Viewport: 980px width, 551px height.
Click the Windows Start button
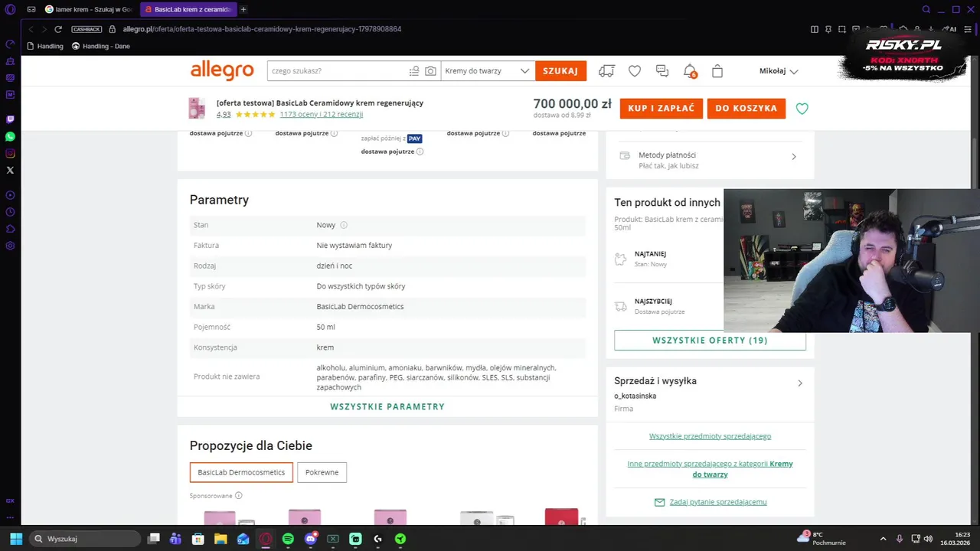(x=15, y=539)
